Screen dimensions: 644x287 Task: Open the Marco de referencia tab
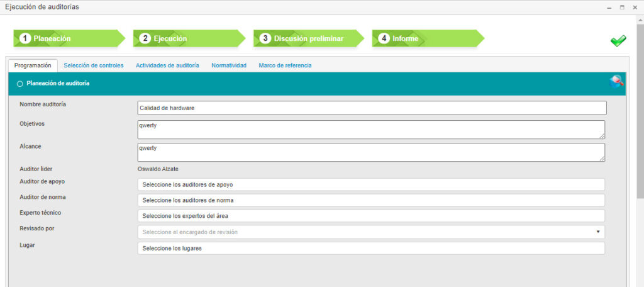285,65
